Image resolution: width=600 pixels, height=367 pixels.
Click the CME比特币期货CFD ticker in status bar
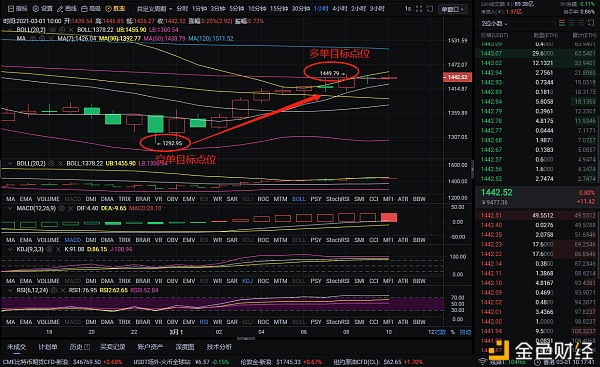click(x=63, y=362)
